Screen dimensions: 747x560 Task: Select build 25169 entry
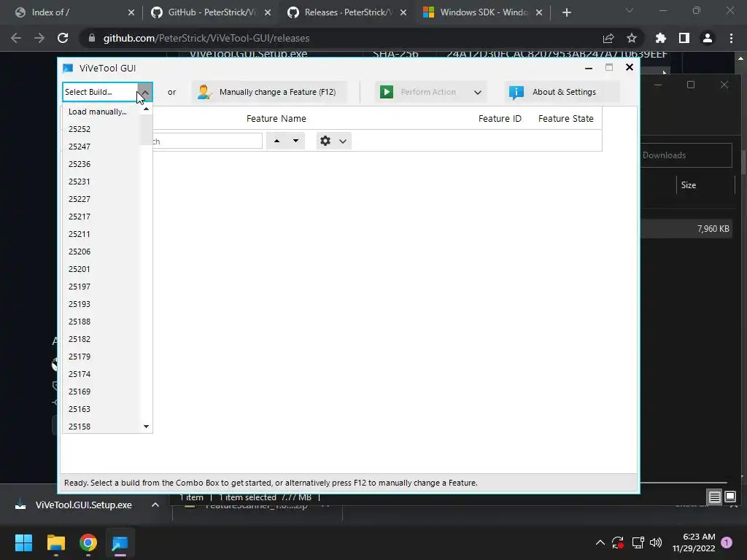tap(101, 392)
